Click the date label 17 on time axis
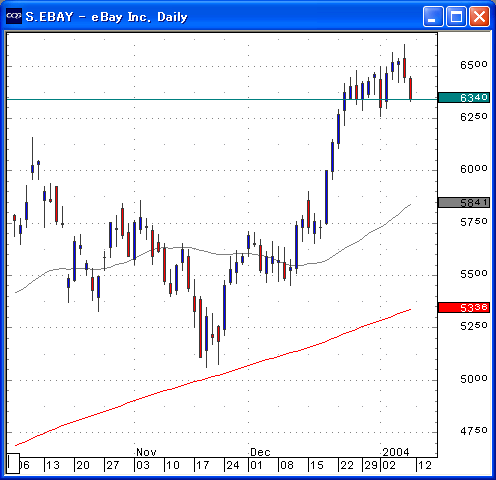The width and height of the screenshot is (496, 480). (x=203, y=465)
